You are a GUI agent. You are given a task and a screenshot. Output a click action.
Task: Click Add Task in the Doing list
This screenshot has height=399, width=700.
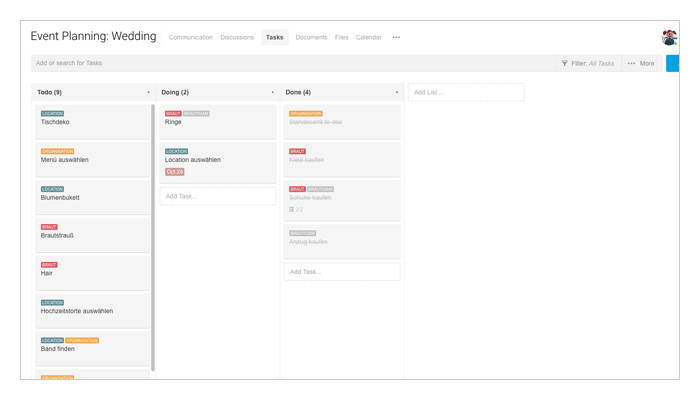click(x=218, y=196)
